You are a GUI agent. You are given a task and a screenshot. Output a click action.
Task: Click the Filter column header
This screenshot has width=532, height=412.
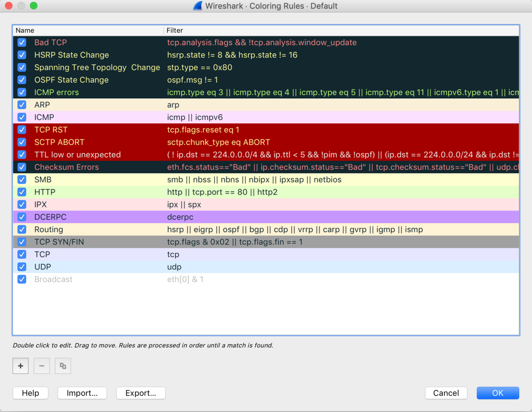pyautogui.click(x=173, y=30)
